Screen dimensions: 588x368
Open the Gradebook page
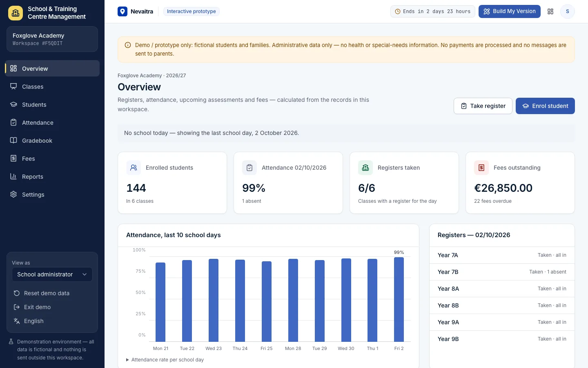(52, 140)
